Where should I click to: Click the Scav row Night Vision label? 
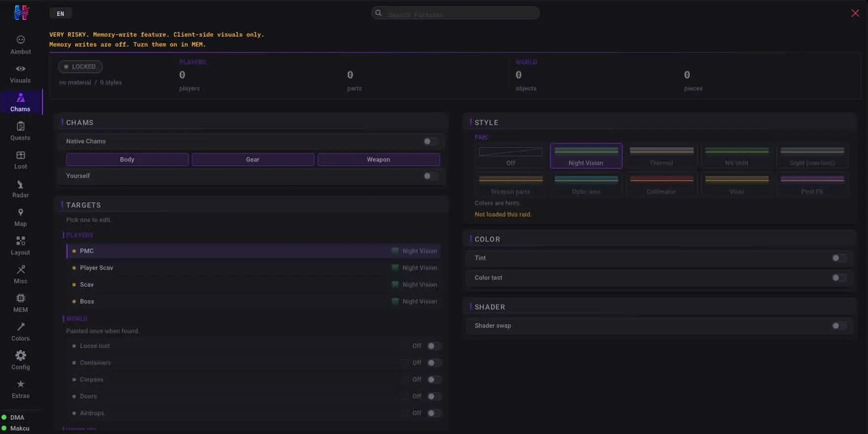tap(420, 285)
